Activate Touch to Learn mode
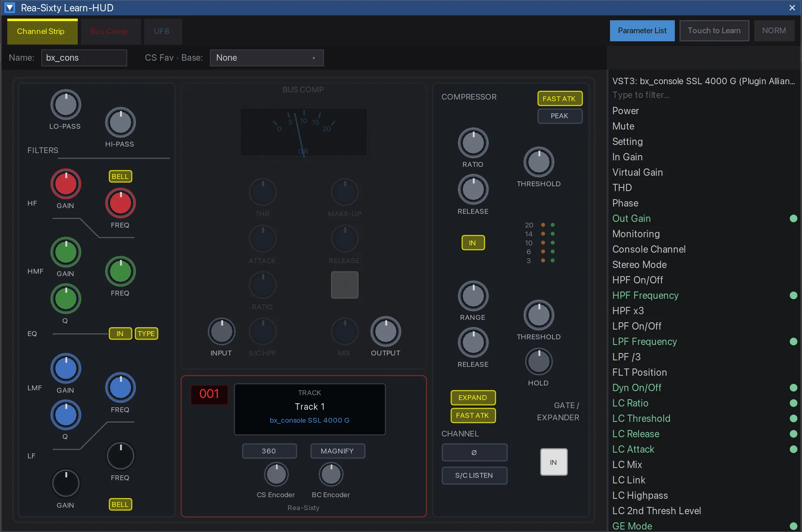The width and height of the screenshot is (802, 532). tap(714, 31)
